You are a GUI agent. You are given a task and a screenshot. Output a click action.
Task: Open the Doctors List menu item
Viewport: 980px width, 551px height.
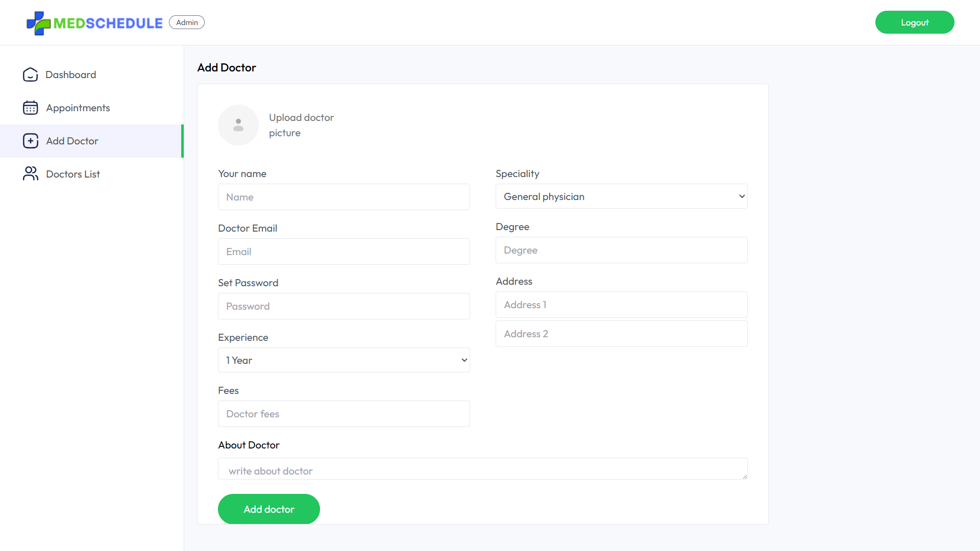click(73, 174)
